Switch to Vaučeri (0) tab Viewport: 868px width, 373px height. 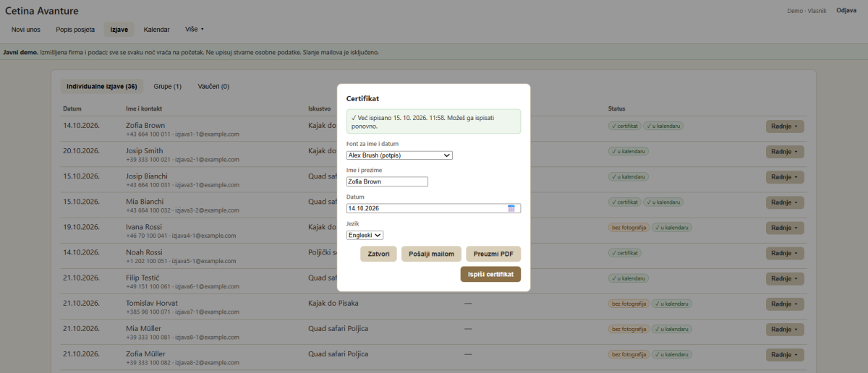pyautogui.click(x=213, y=86)
